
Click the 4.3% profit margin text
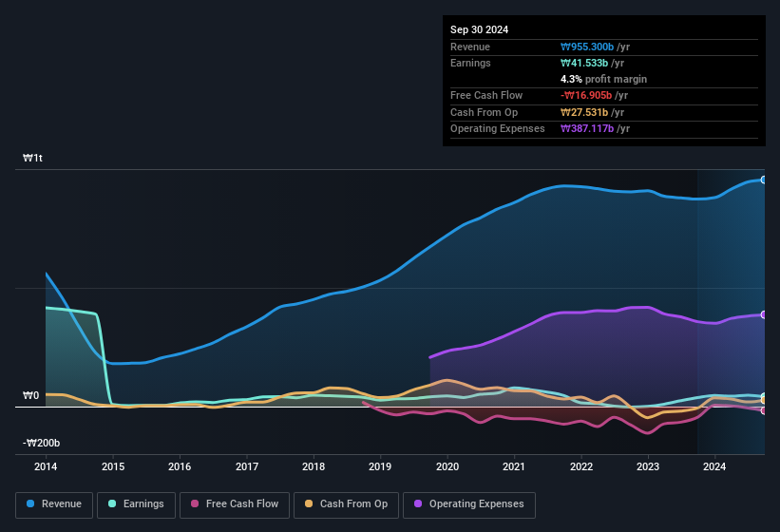click(603, 79)
